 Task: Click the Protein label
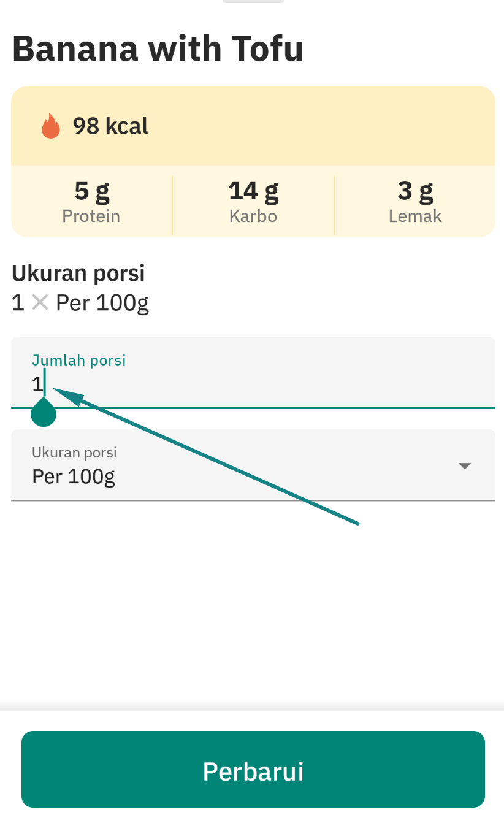[91, 216]
